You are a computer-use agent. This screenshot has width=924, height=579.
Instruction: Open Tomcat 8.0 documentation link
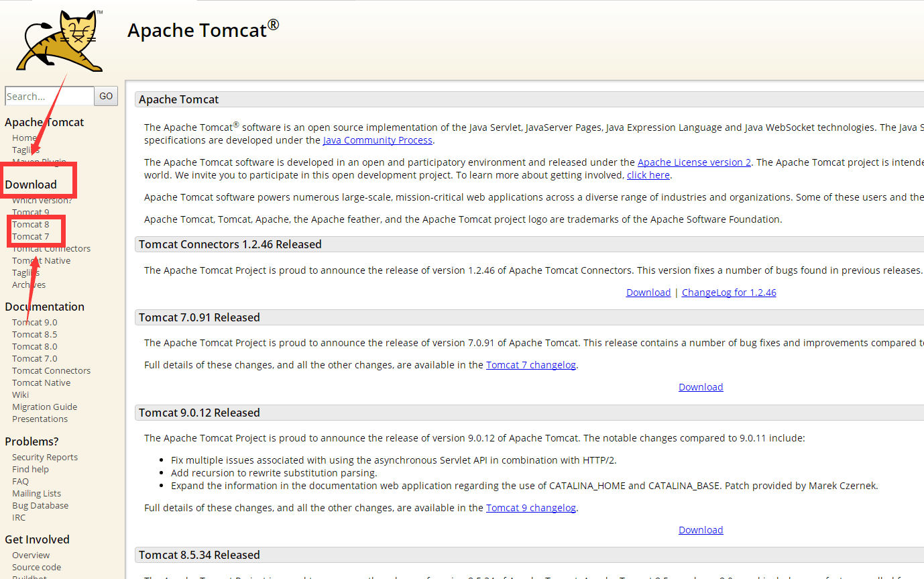coord(34,346)
